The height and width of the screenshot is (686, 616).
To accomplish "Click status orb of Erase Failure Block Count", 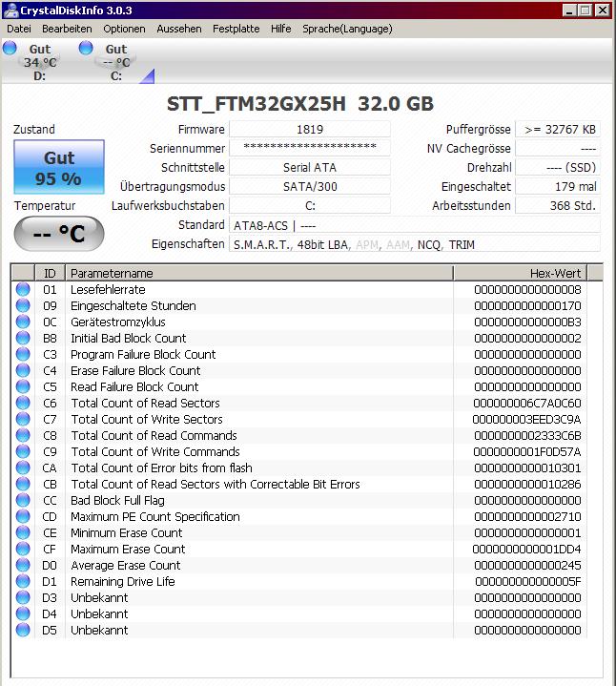I will (x=23, y=370).
